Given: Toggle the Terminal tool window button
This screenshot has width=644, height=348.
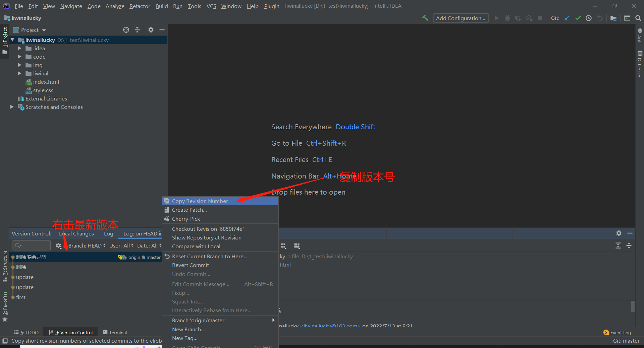Looking at the screenshot, I should (115, 333).
